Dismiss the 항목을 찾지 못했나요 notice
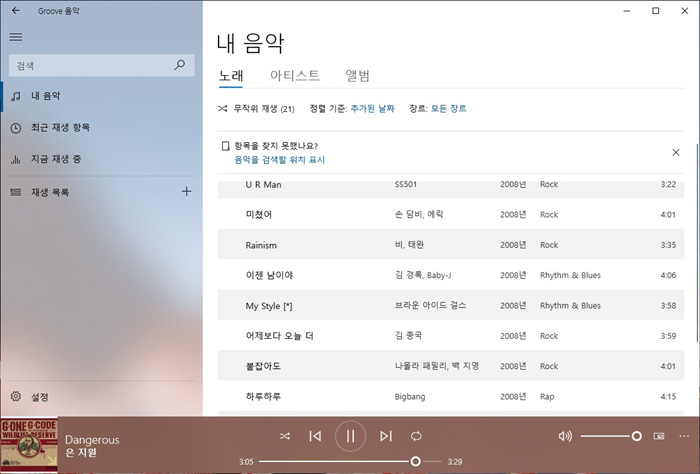The height and width of the screenshot is (474, 700). click(x=676, y=153)
